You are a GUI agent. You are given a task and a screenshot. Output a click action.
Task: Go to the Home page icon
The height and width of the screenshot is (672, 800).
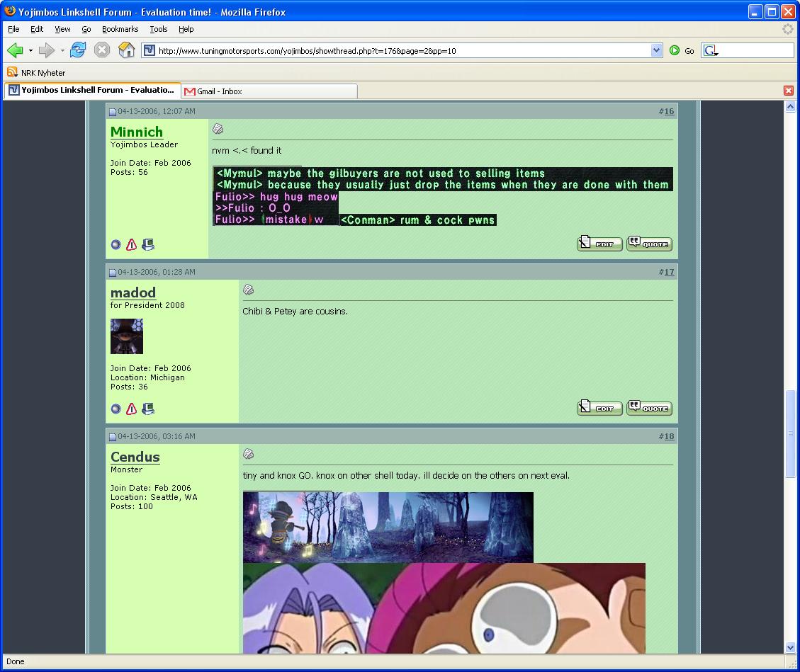(x=126, y=50)
